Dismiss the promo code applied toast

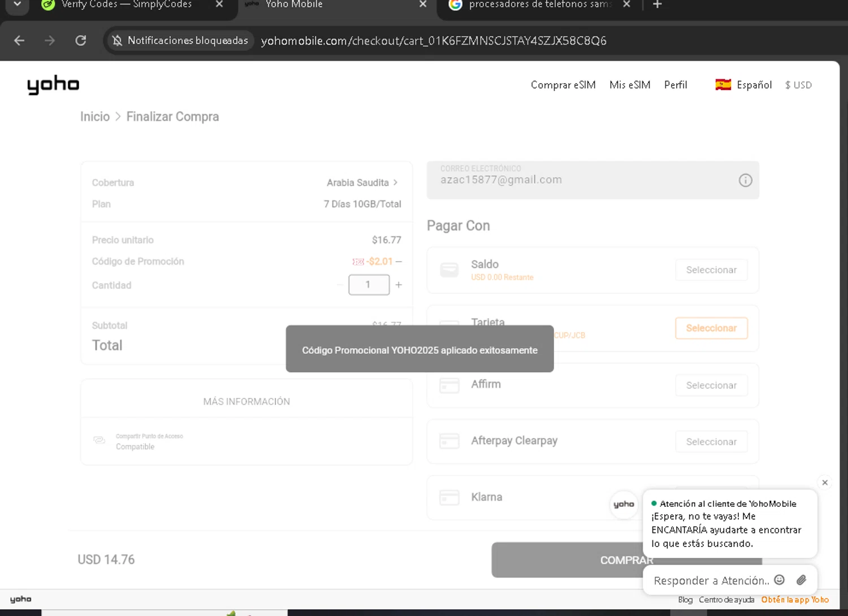[x=419, y=349]
